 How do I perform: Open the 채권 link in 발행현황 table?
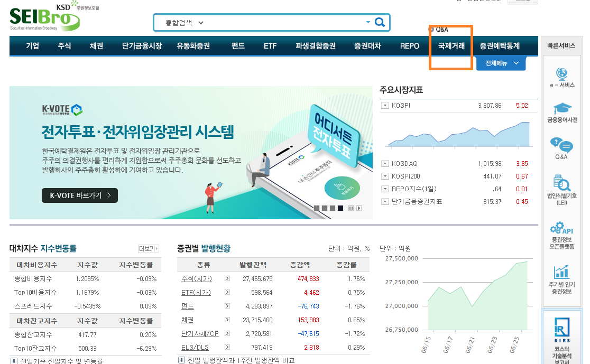point(187,320)
